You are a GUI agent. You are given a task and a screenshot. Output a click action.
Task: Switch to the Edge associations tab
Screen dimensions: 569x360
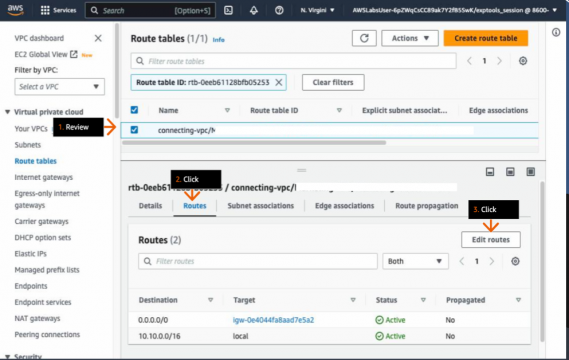tap(344, 206)
